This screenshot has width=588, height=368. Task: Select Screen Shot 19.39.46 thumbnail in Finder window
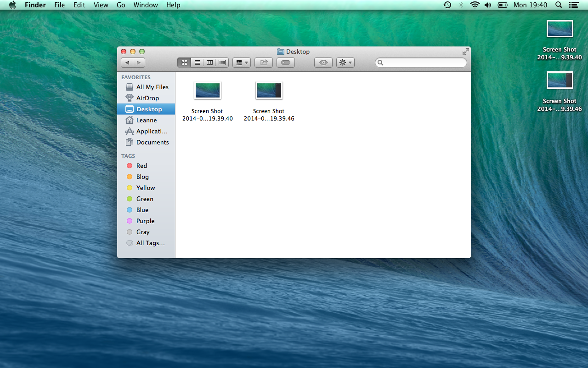[x=269, y=90]
